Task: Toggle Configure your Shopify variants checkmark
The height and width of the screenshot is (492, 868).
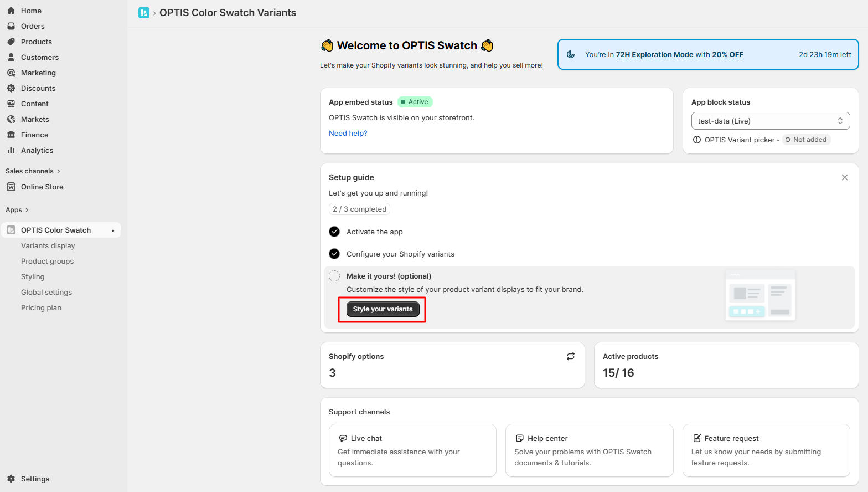Action: coord(334,254)
